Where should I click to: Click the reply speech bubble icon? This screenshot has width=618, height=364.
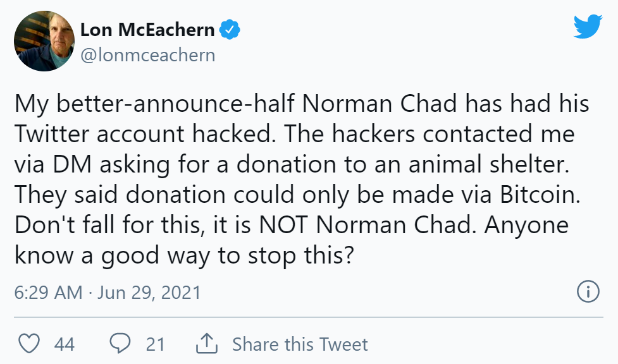point(120,344)
